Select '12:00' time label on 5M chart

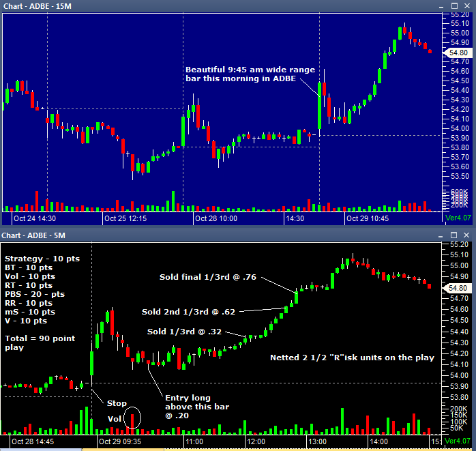point(256,441)
